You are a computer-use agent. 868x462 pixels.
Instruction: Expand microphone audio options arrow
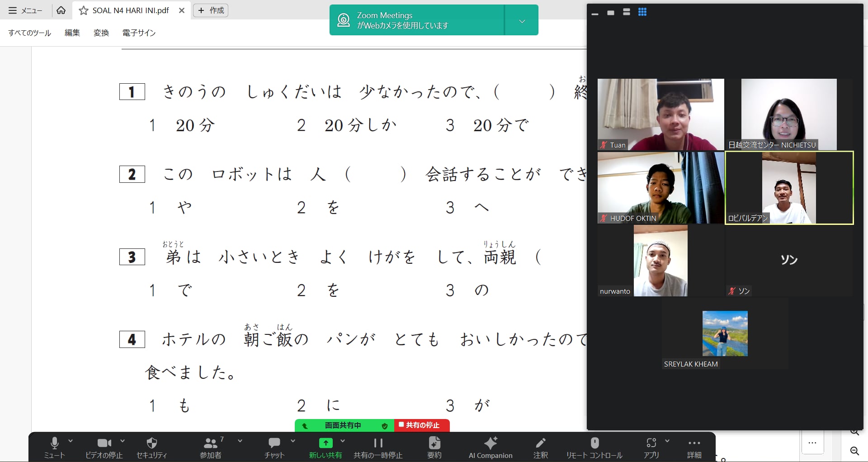click(x=71, y=441)
